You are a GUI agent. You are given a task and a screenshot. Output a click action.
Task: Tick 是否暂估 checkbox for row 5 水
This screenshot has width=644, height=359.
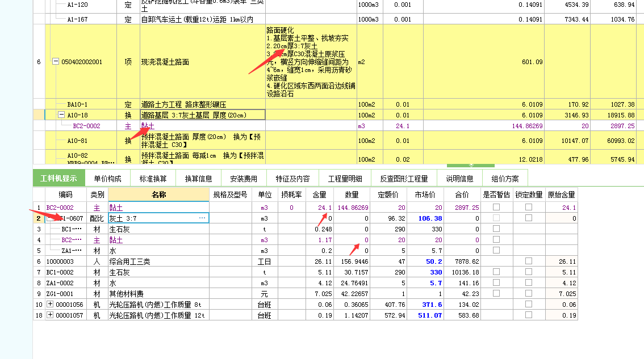[496, 250]
